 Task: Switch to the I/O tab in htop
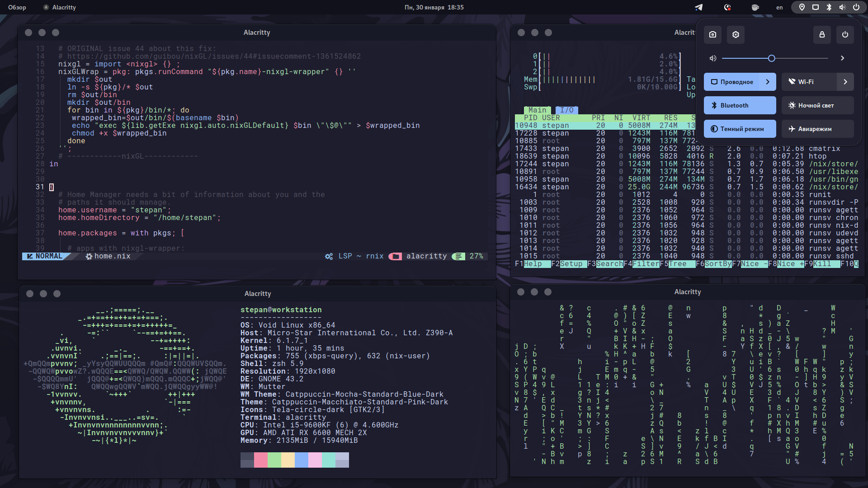click(x=567, y=110)
